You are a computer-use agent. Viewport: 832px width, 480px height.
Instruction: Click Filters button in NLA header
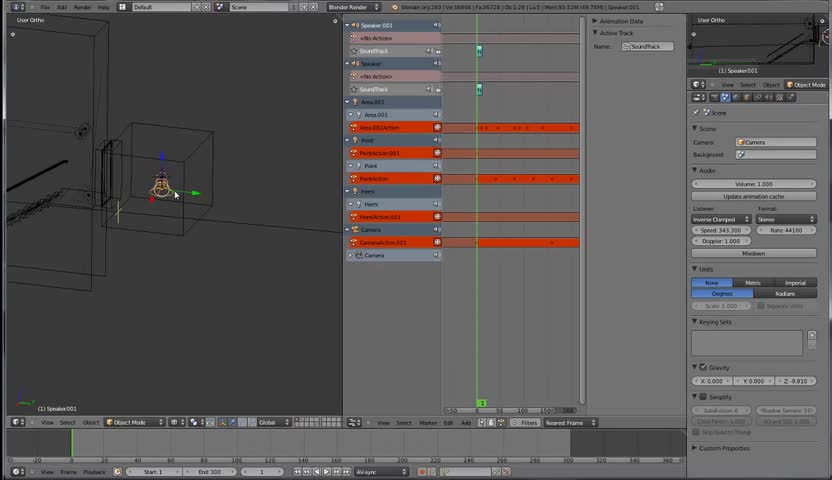click(x=525, y=423)
